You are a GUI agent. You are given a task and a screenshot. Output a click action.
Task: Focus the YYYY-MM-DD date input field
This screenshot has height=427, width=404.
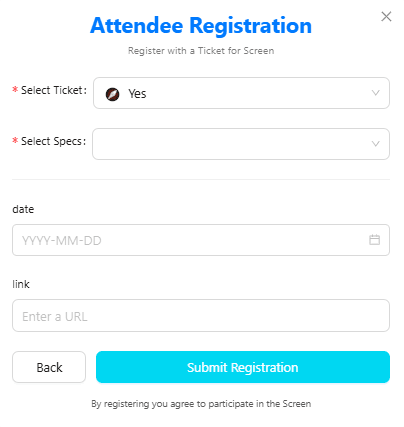(201, 240)
